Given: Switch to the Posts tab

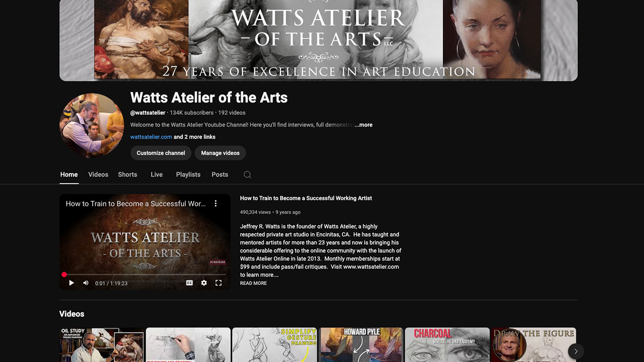Looking at the screenshot, I should (x=220, y=174).
